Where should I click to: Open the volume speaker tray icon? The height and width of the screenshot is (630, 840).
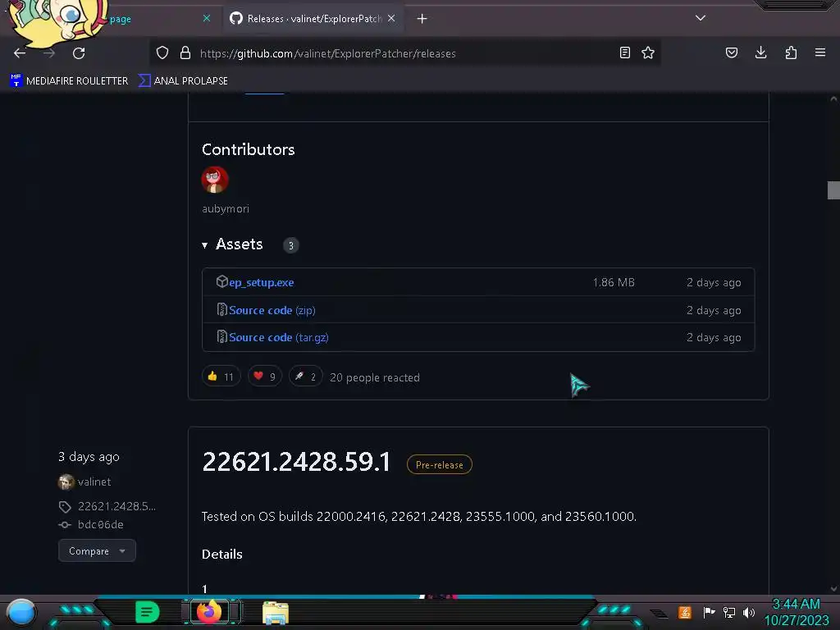pos(748,612)
